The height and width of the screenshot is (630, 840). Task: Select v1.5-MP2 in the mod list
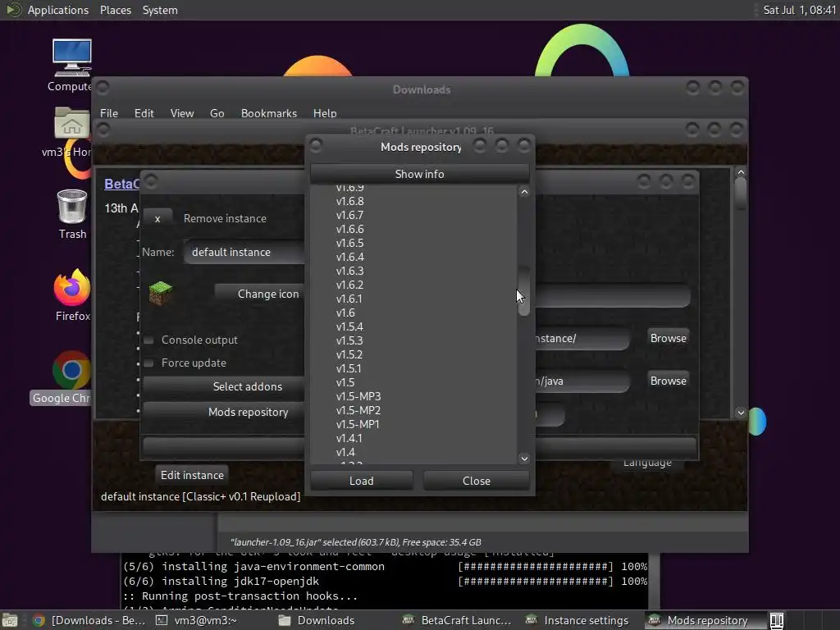pos(358,410)
